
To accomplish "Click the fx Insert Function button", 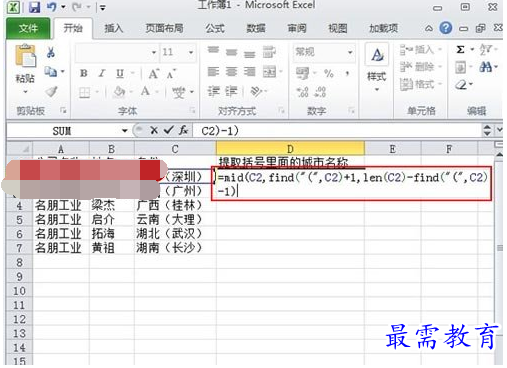I will point(184,130).
